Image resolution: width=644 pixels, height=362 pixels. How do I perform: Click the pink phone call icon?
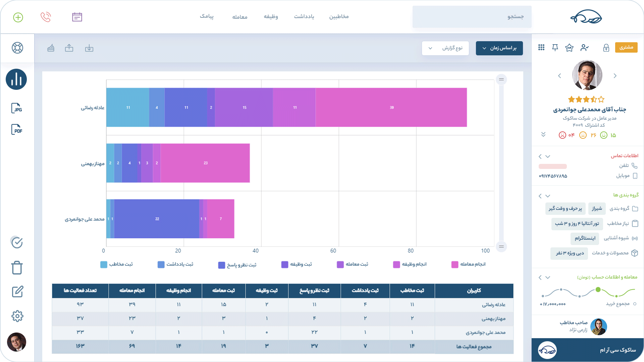point(46,17)
